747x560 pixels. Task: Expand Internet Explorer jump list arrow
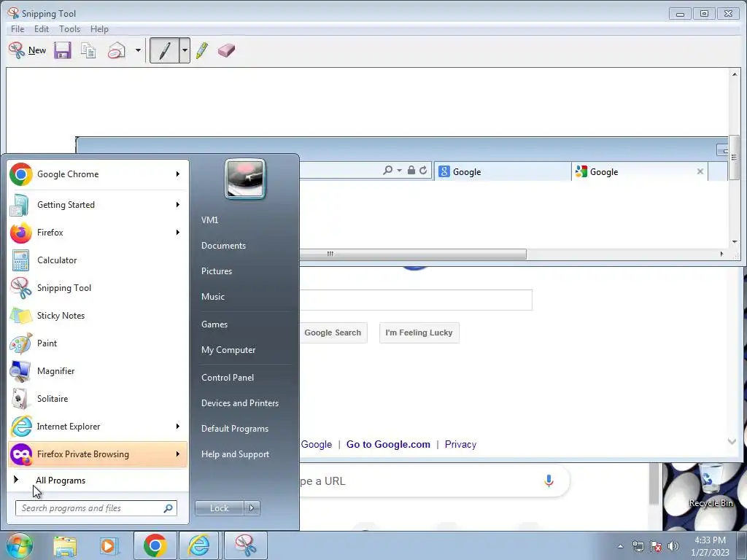pyautogui.click(x=178, y=426)
